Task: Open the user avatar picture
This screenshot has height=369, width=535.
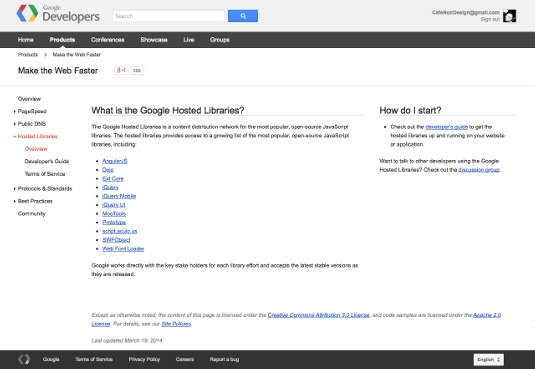Action: tap(509, 16)
